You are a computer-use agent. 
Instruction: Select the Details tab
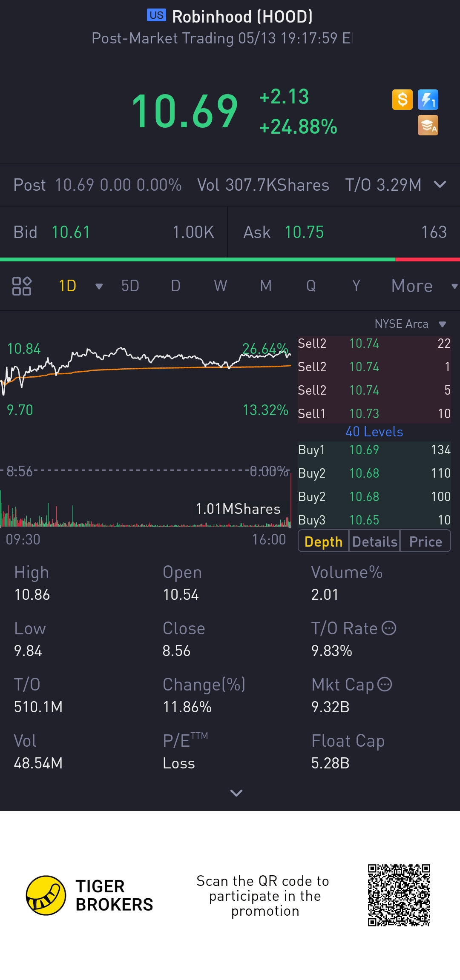[x=374, y=541]
